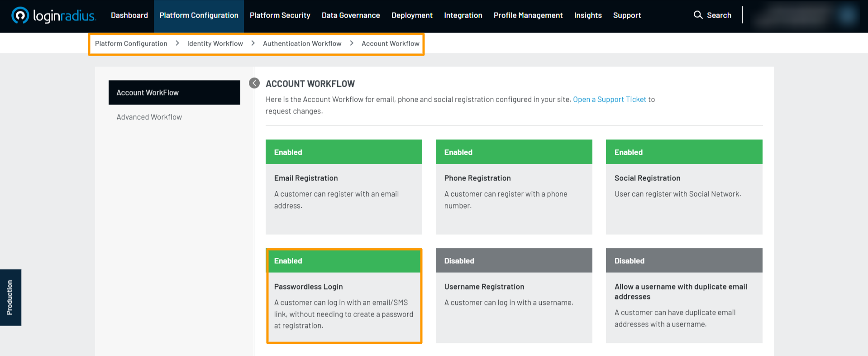Go to Authentication Workflow breadcrumb
The image size is (868, 356).
click(302, 43)
